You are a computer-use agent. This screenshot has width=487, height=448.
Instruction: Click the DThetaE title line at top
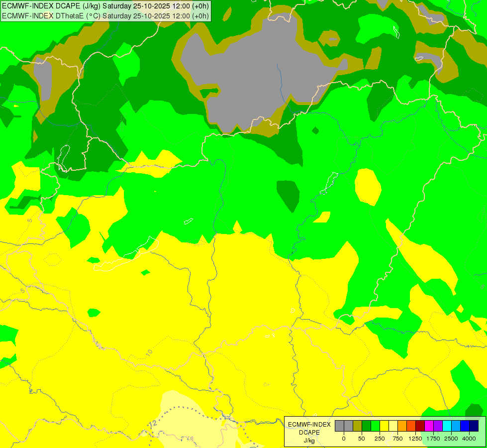tap(105, 16)
